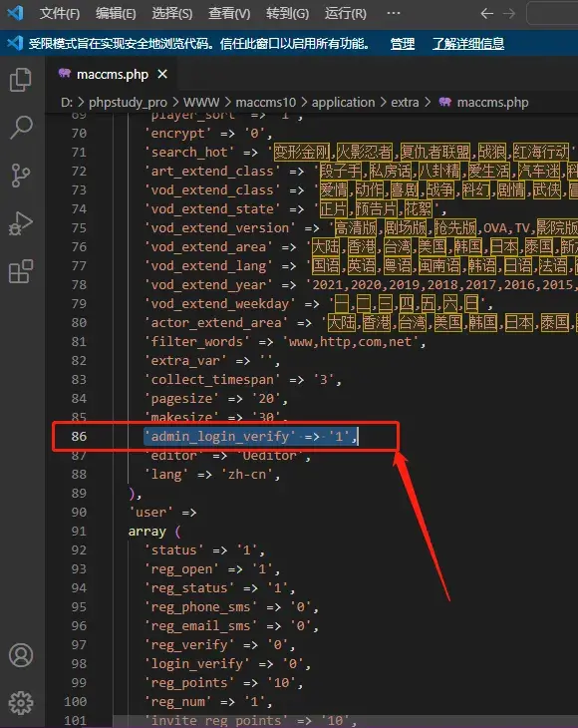
Task: Click the 'search_hot' key on line 71
Action: point(189,153)
